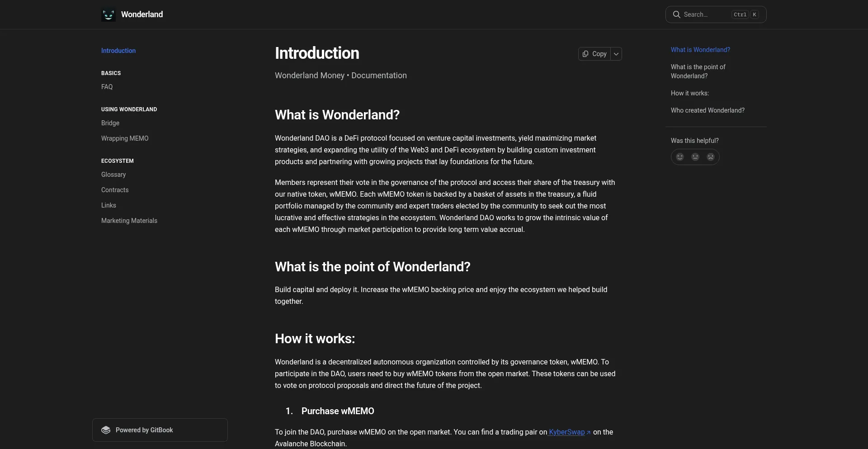The image size is (868, 449).
Task: Open the FAQ page in sidebar
Action: [107, 87]
